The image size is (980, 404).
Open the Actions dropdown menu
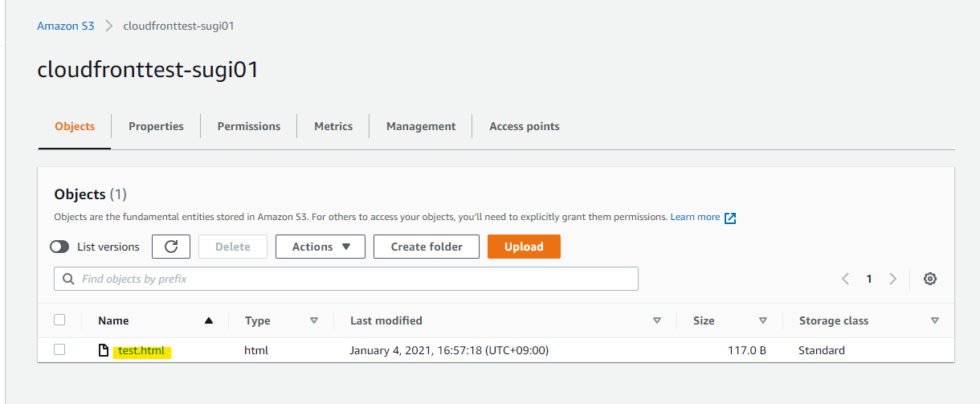point(321,247)
